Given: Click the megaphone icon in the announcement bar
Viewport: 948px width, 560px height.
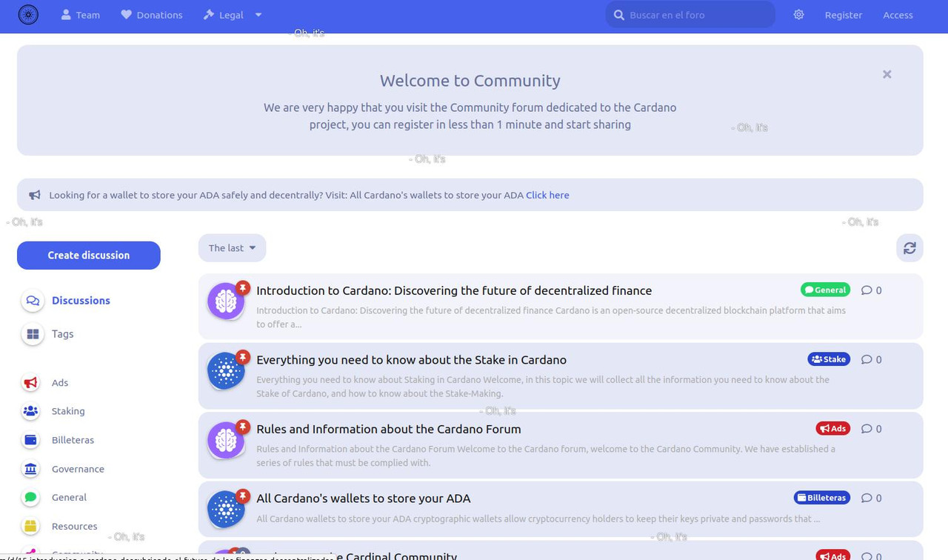Looking at the screenshot, I should coord(35,195).
